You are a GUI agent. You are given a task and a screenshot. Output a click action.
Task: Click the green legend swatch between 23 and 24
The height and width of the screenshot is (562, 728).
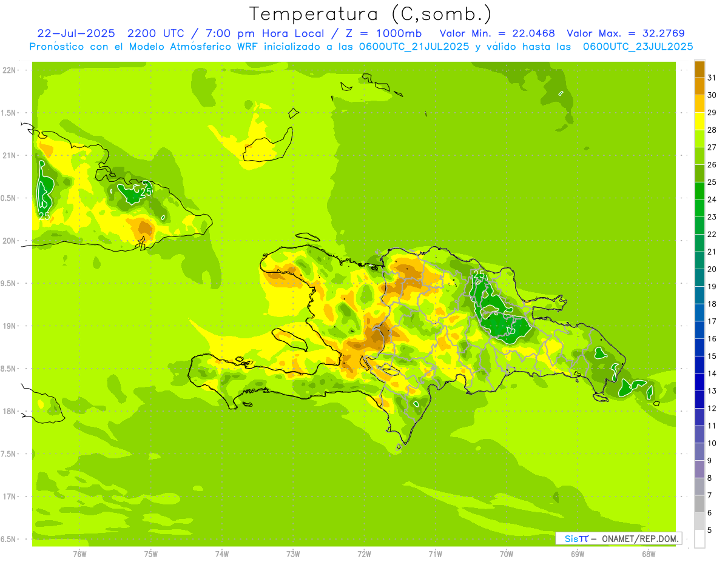pyautogui.click(x=699, y=208)
